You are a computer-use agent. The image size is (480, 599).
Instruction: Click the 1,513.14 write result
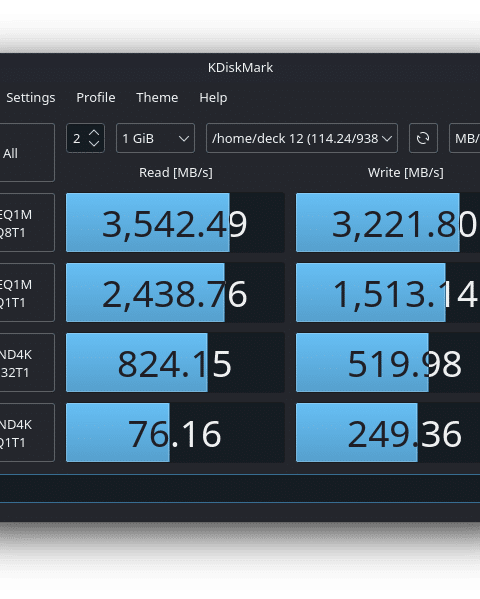pyautogui.click(x=388, y=293)
